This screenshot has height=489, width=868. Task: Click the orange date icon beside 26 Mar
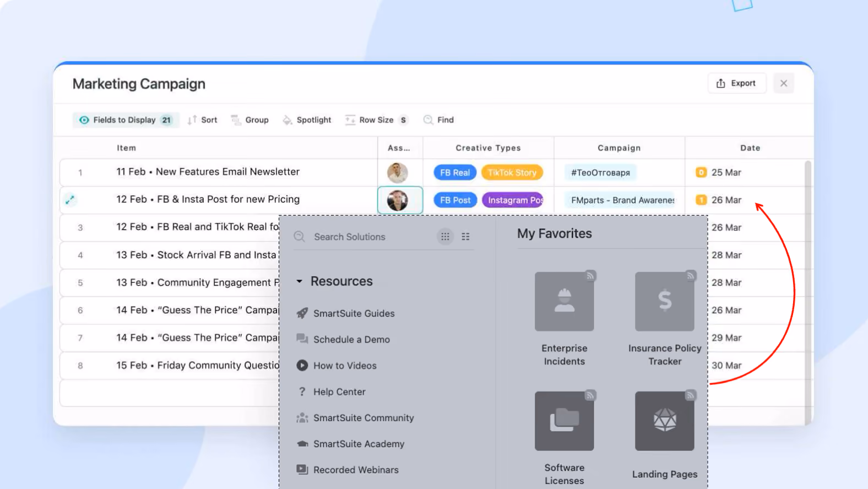(x=701, y=200)
